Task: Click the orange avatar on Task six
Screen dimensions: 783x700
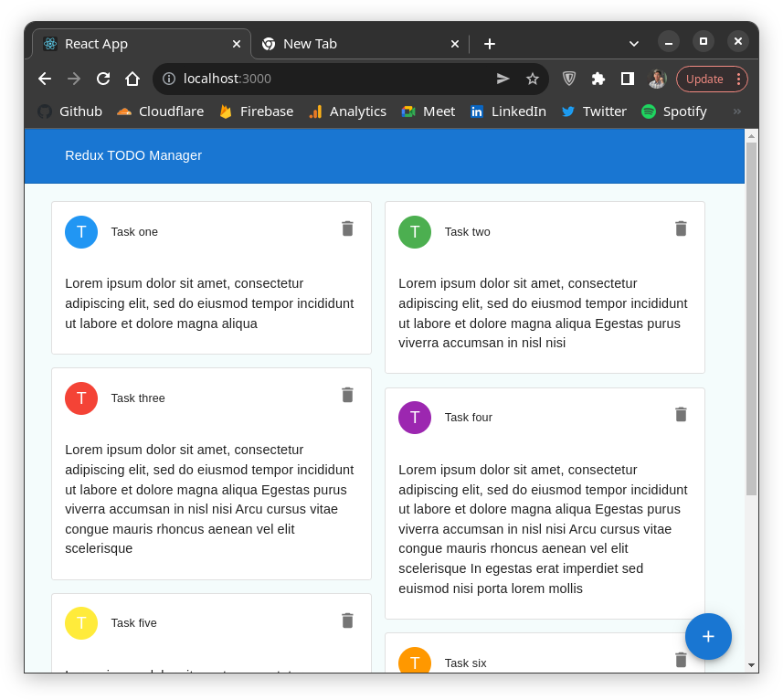Action: tap(415, 660)
